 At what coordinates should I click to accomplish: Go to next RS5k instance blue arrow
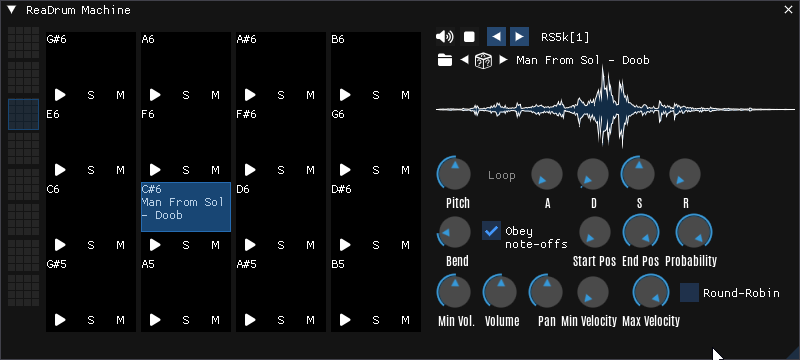click(x=519, y=37)
